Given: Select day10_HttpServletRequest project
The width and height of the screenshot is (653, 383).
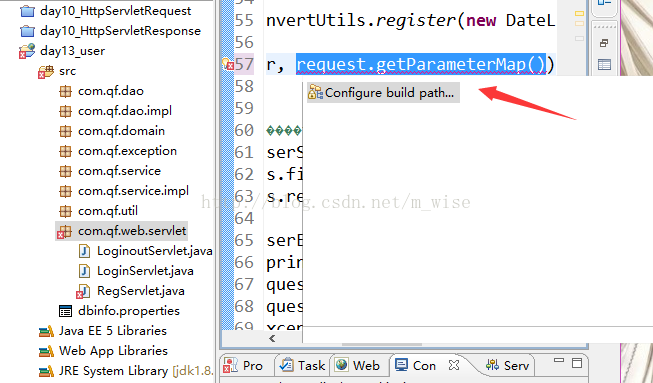Looking at the screenshot, I should 115,11.
